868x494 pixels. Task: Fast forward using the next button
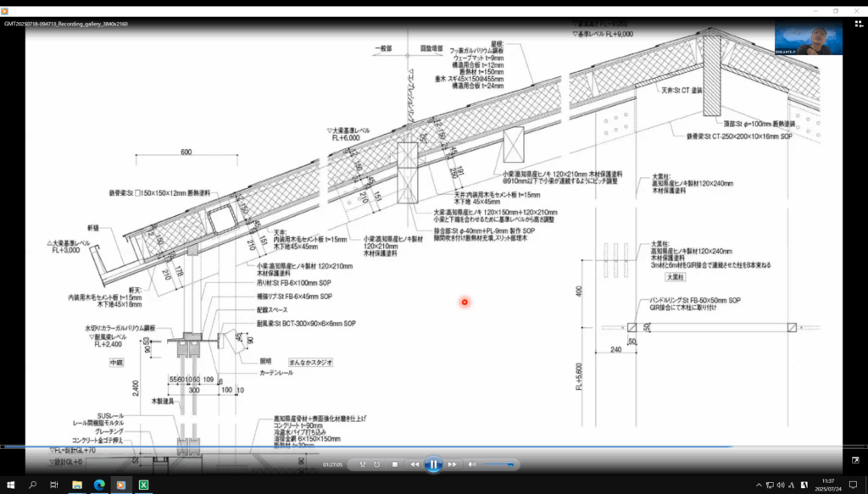[x=453, y=464]
